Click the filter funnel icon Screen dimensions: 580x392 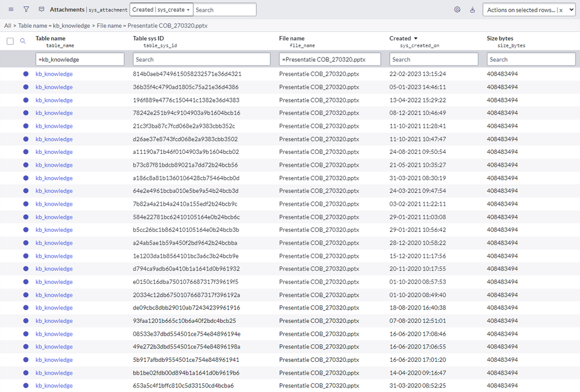(x=26, y=9)
